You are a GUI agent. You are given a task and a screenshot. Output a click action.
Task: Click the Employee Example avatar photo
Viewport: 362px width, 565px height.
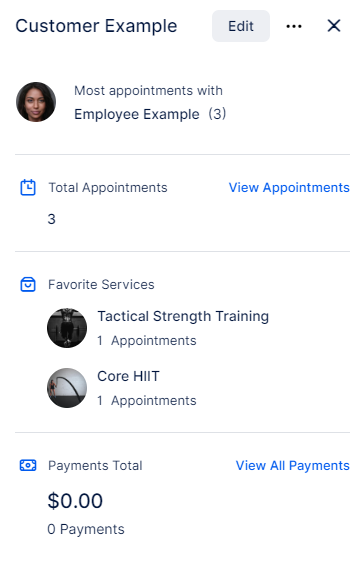36,102
